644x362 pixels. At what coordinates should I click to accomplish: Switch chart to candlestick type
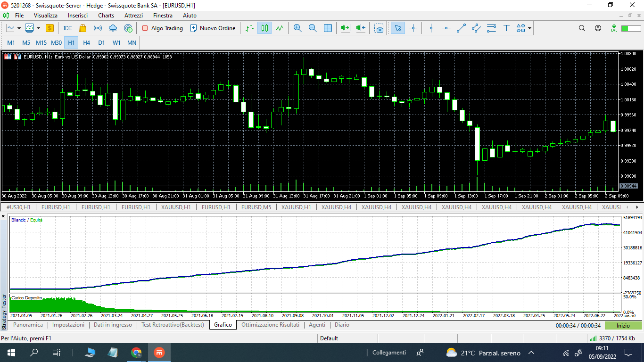264,28
